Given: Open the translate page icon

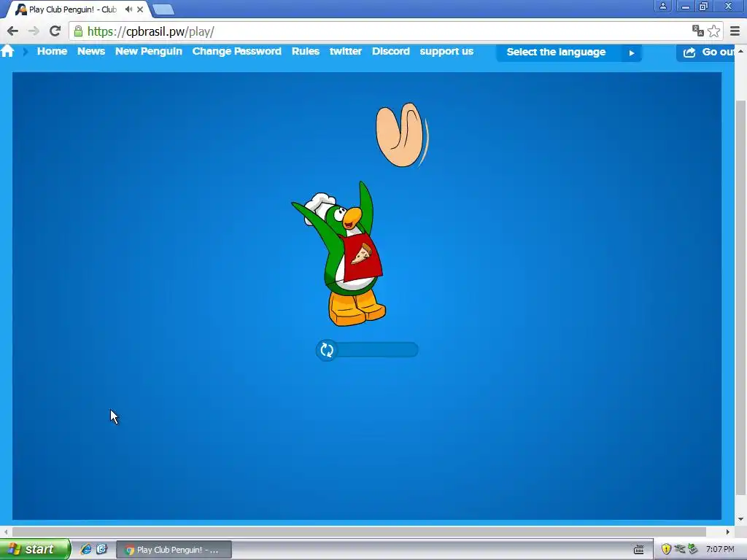Looking at the screenshot, I should (x=698, y=31).
